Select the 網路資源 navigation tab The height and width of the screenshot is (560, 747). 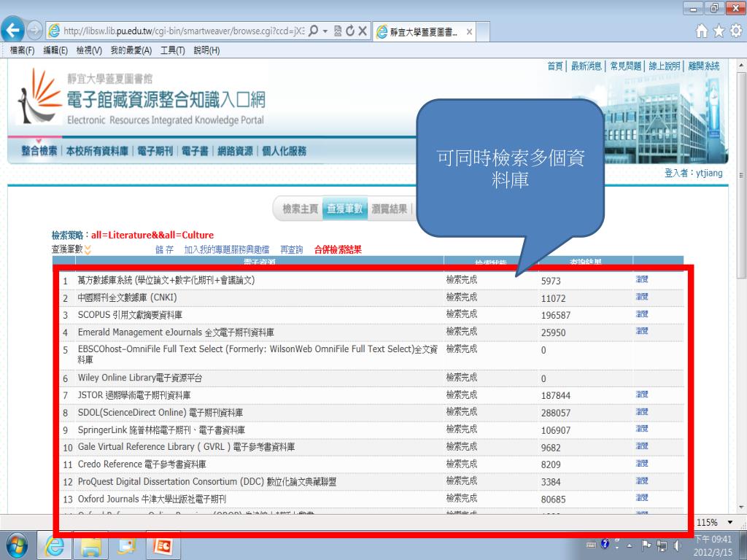tap(236, 151)
